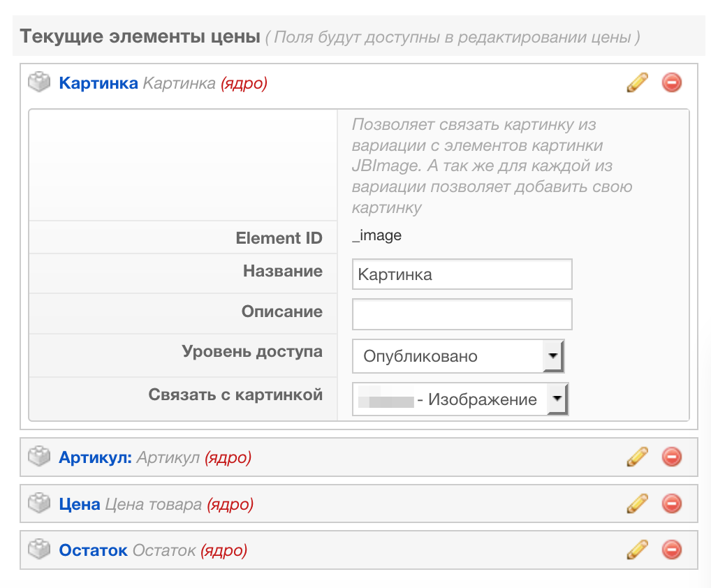Open the Связать с картинкой dropdown
711x588 pixels.
click(x=460, y=399)
